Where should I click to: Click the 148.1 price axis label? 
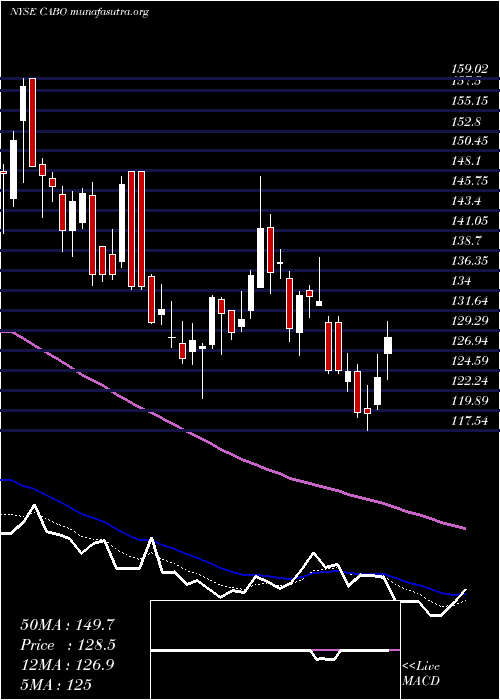[465, 162]
